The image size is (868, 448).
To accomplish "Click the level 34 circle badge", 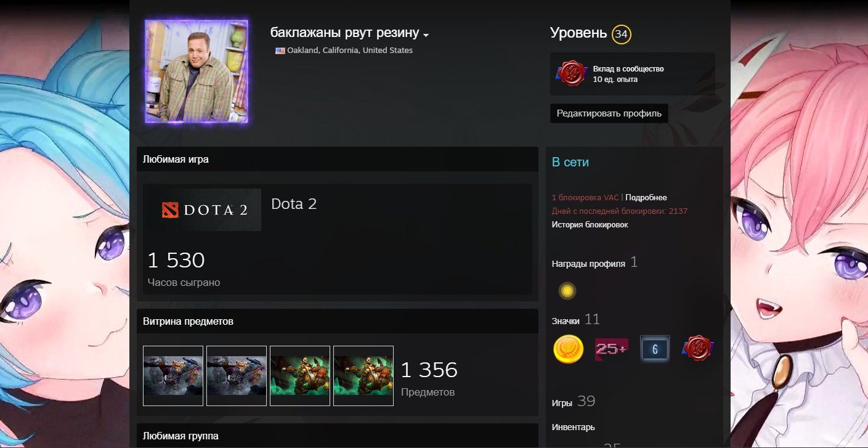I will pyautogui.click(x=621, y=35).
